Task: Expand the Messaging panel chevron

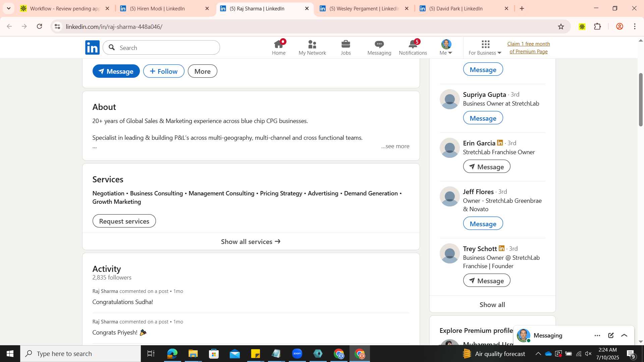Action: 624,336
